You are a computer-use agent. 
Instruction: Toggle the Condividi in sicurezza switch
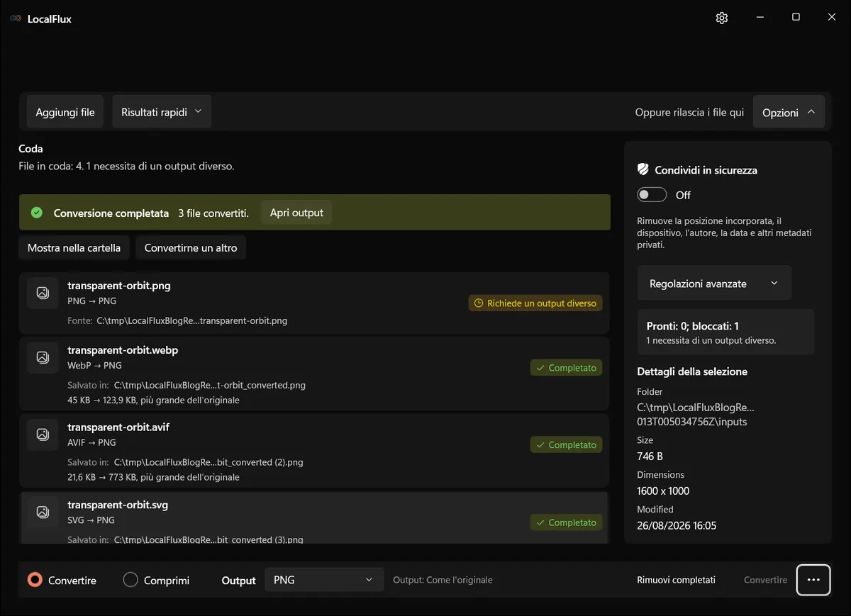[x=652, y=195]
